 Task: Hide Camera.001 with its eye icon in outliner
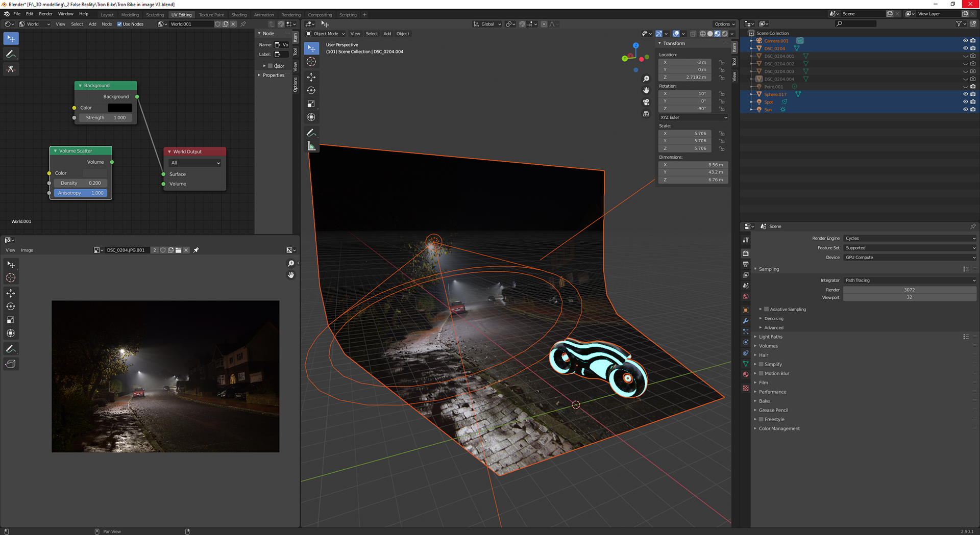click(965, 41)
